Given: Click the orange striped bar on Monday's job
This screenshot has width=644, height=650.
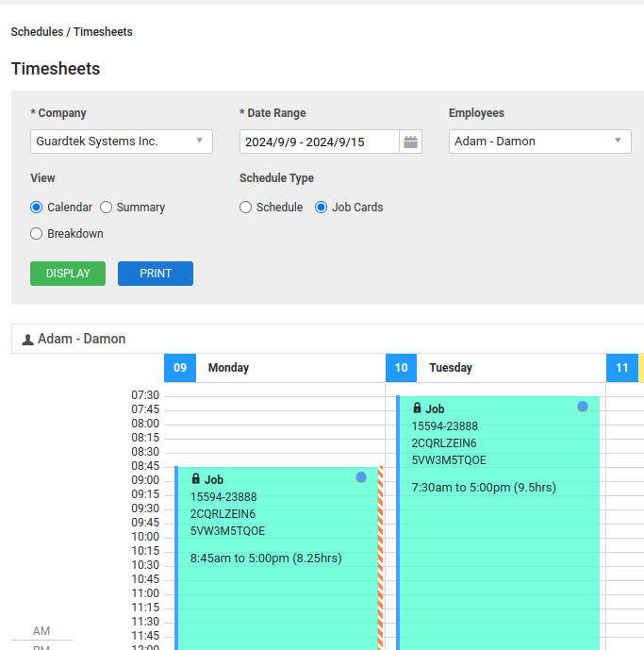Looking at the screenshot, I should click(380, 558).
